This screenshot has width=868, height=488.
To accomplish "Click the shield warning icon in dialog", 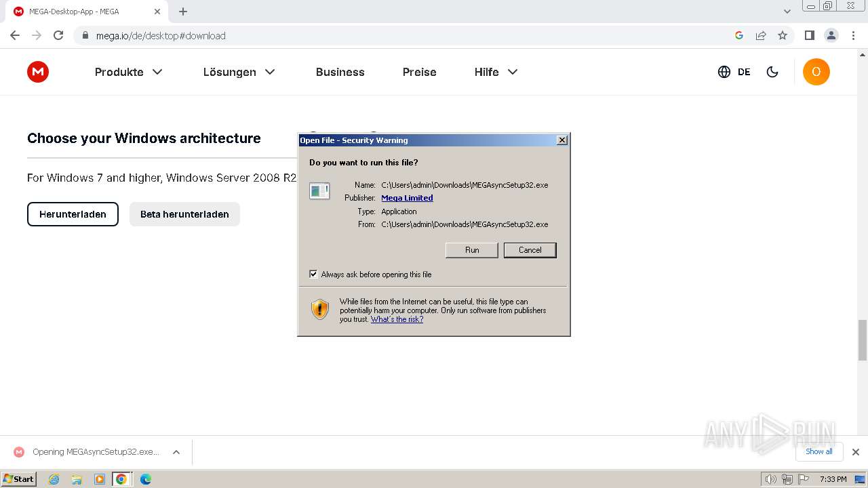I will 320,310.
